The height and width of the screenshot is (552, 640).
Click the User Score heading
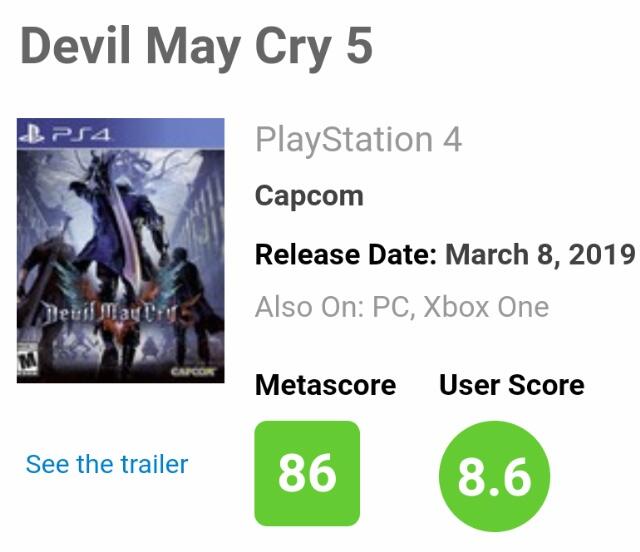tap(511, 385)
